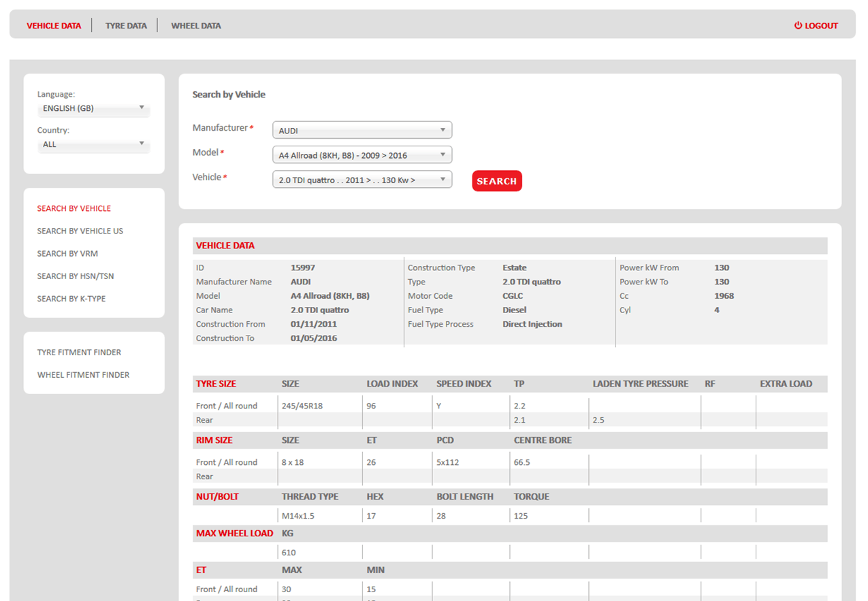Image resolution: width=868 pixels, height=601 pixels.
Task: Switch to the Tyre Data tab
Action: [x=126, y=26]
